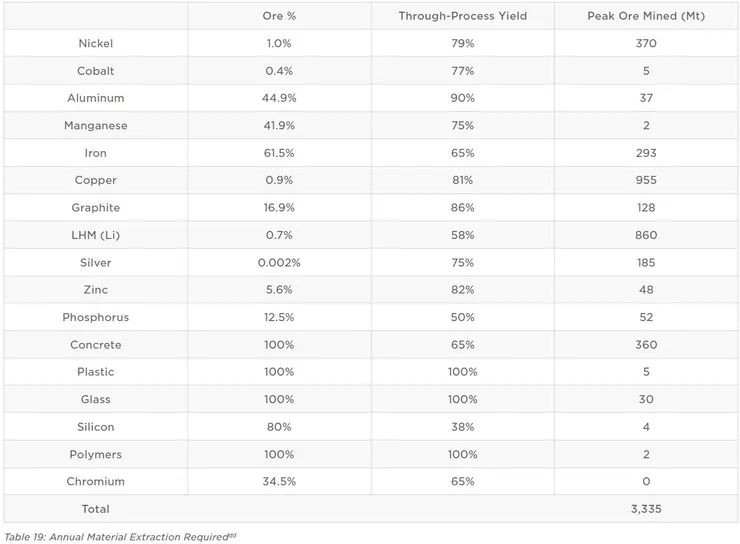Click the Chromium row label

[96, 481]
